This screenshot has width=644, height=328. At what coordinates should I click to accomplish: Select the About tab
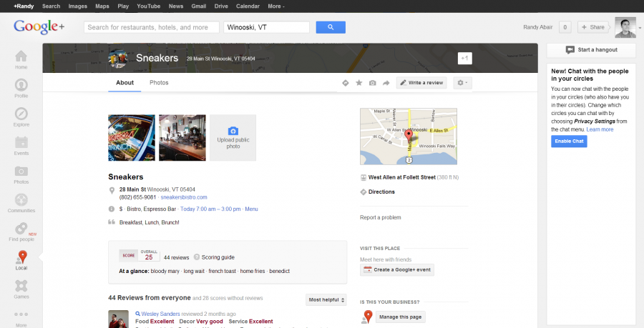coord(125,82)
